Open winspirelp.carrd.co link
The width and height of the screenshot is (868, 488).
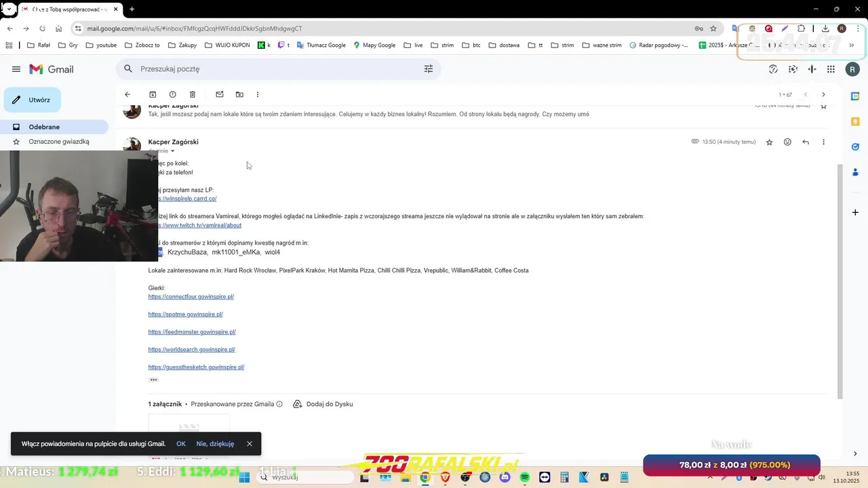coord(186,199)
